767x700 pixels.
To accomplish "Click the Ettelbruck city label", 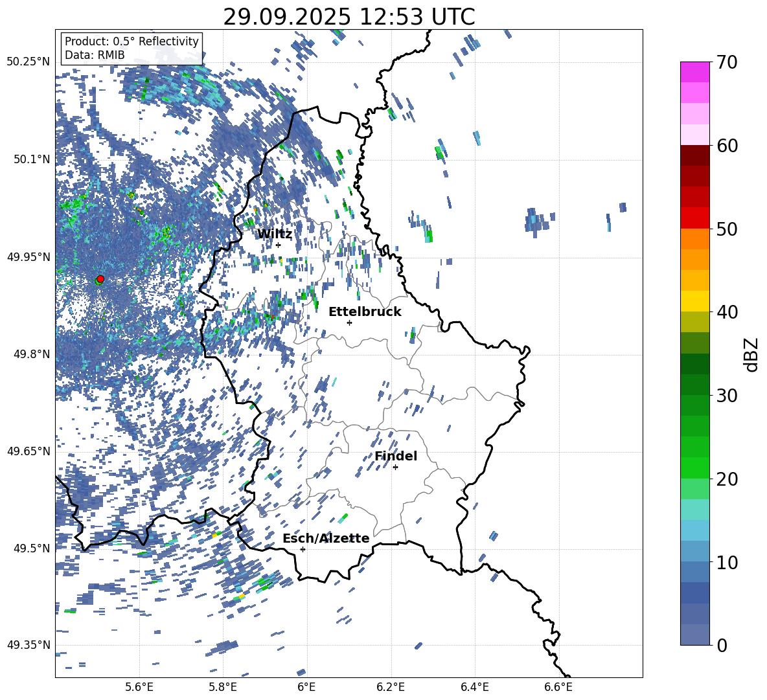I will click(x=365, y=312).
